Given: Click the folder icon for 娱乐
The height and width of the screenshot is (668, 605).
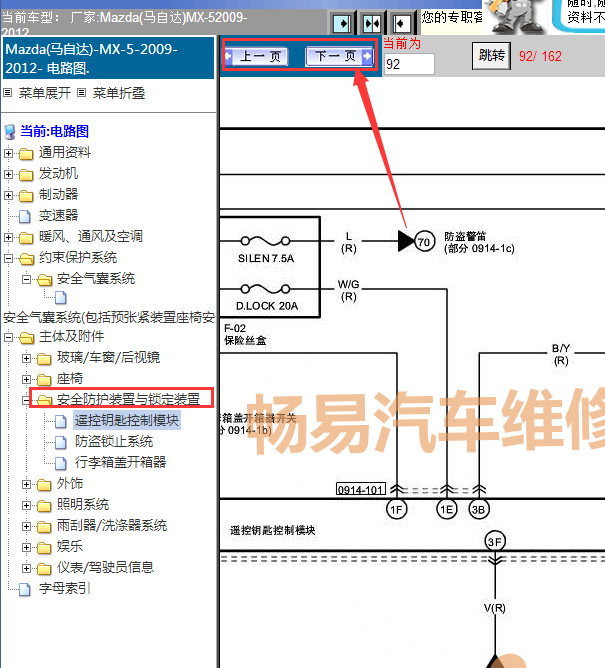Looking at the screenshot, I should [x=44, y=548].
